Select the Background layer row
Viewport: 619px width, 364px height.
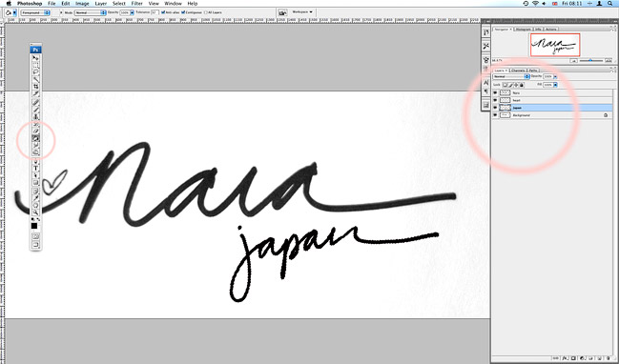point(552,115)
